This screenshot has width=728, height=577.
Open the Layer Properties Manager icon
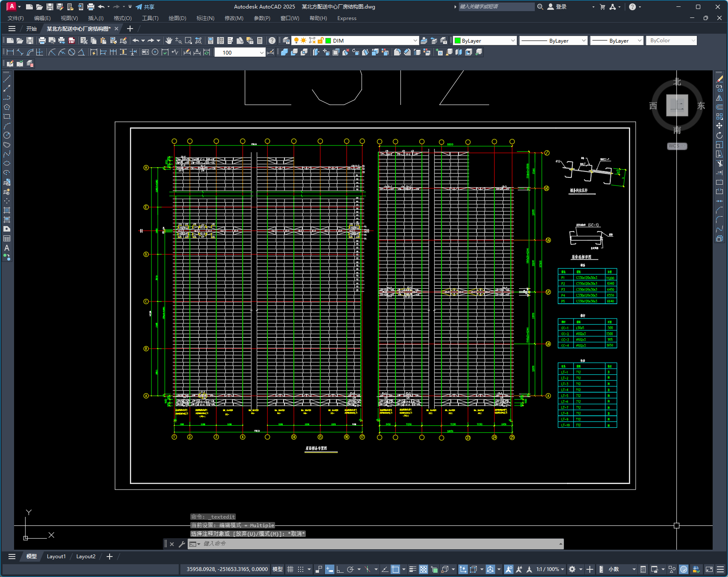pyautogui.click(x=286, y=41)
